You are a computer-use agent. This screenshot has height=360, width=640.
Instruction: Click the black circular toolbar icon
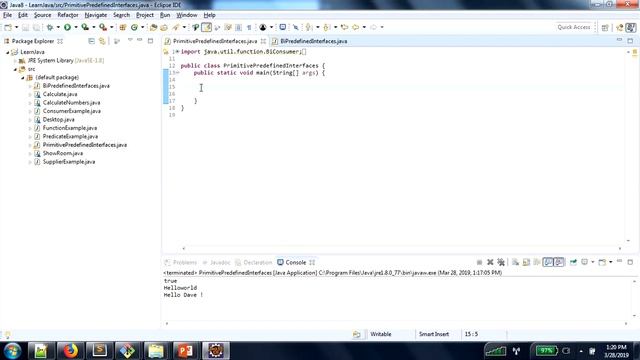(x=263, y=27)
